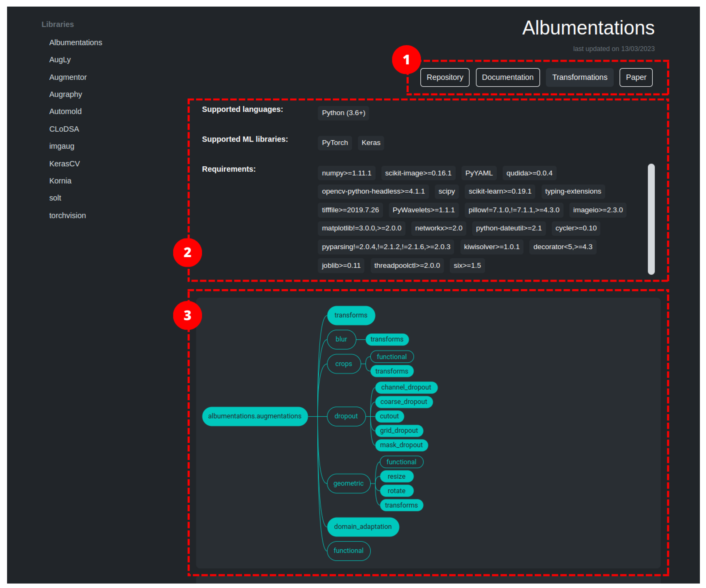Select AugLy in the Libraries sidebar
Viewport: 706px width, 588px height.
coord(60,60)
